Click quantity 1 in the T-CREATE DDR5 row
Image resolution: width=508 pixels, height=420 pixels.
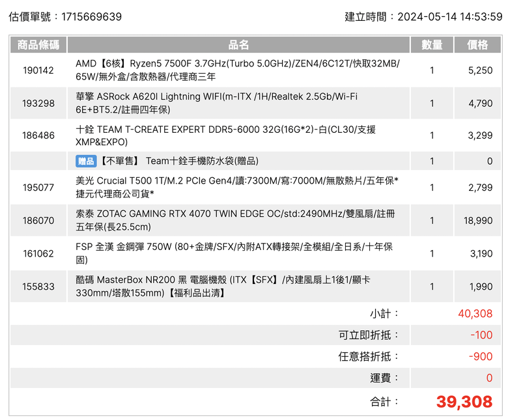[432, 135]
